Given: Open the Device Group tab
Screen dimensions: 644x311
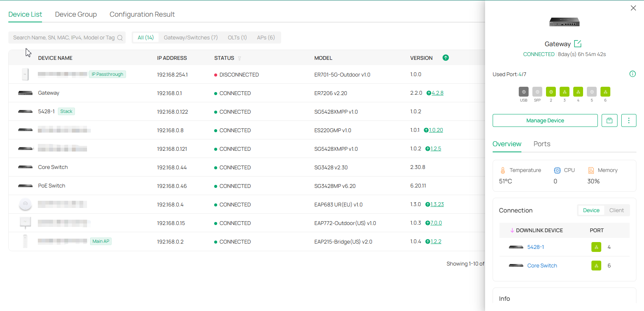Looking at the screenshot, I should point(76,14).
